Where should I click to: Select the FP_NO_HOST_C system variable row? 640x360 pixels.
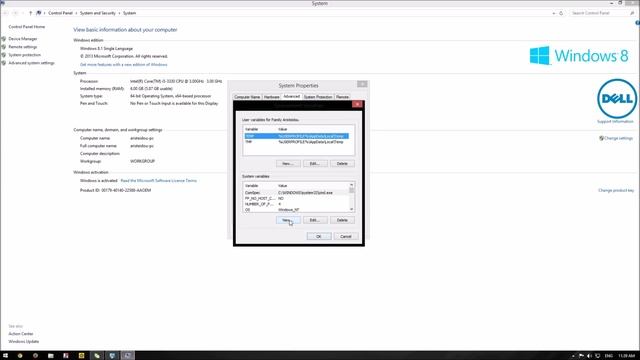(x=296, y=198)
